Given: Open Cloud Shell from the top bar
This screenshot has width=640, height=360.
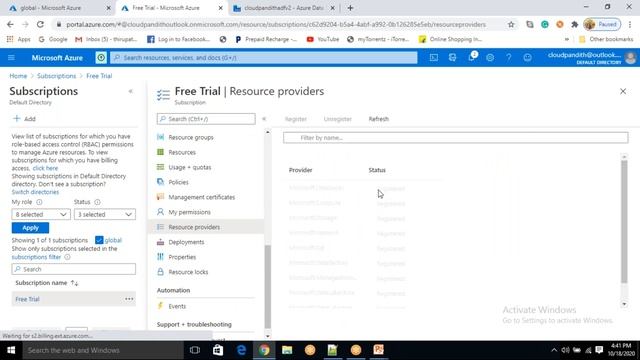Looking at the screenshot, I should [x=433, y=58].
